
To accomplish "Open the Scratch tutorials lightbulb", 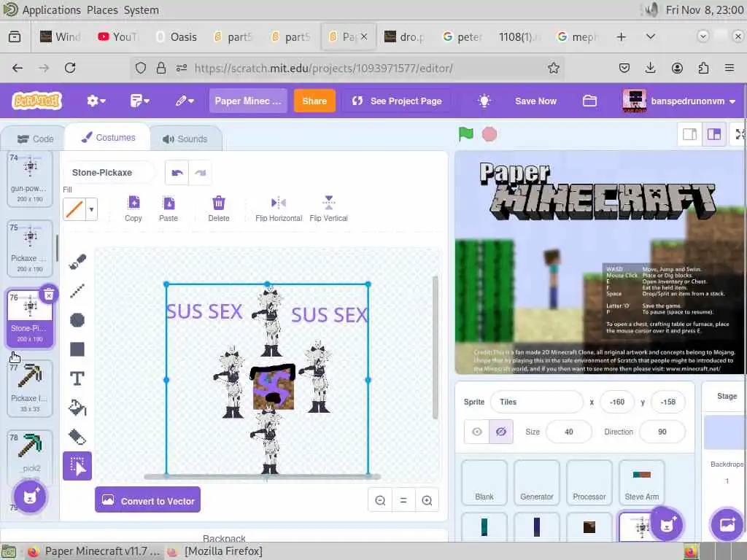I will pyautogui.click(x=484, y=101).
